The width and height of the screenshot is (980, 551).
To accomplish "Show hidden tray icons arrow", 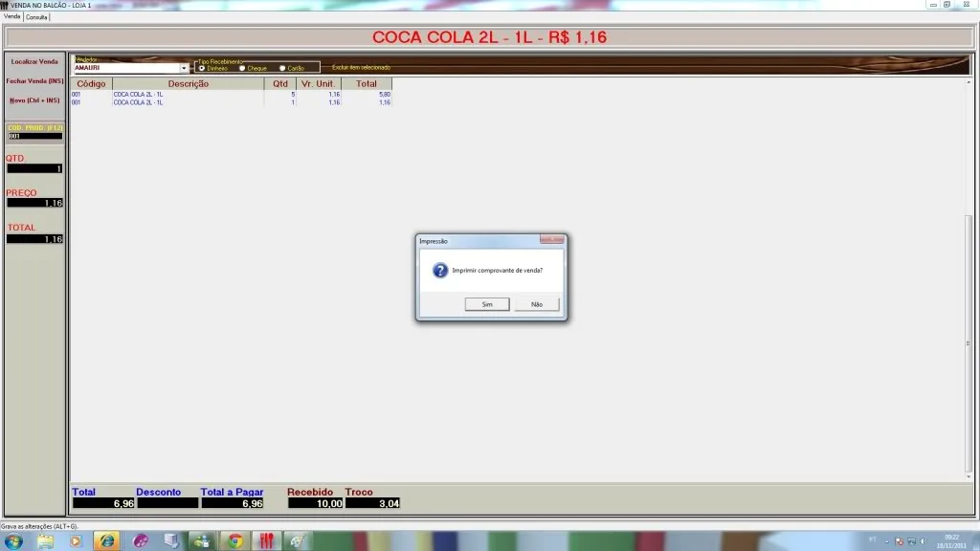I will coord(887,541).
